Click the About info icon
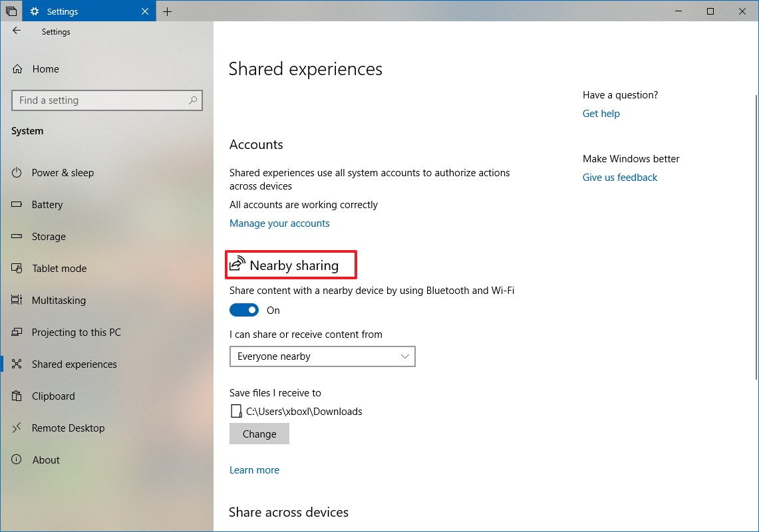Screen dimensions: 759x532 [x=17, y=460]
